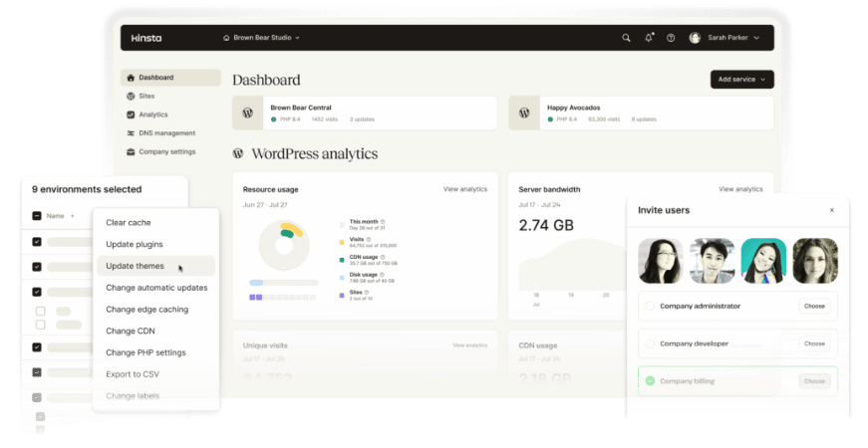Click the 9 environments selected heading
The height and width of the screenshot is (448, 868).
87,189
